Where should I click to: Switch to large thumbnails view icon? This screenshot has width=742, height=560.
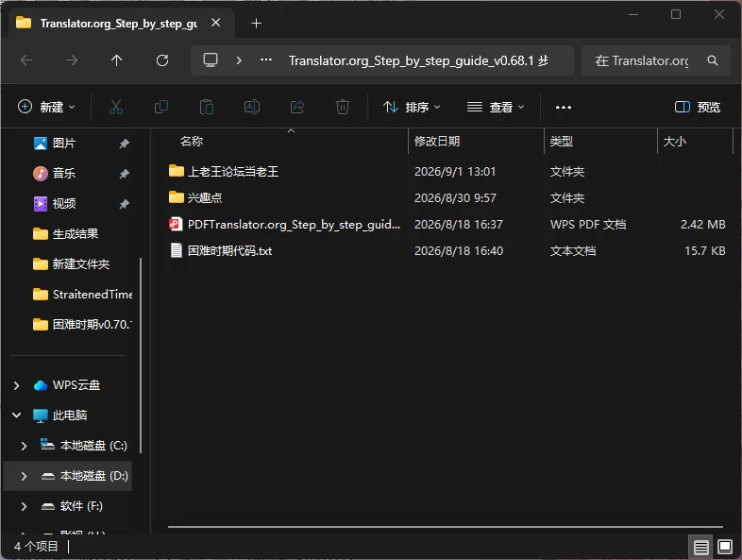coord(725,547)
